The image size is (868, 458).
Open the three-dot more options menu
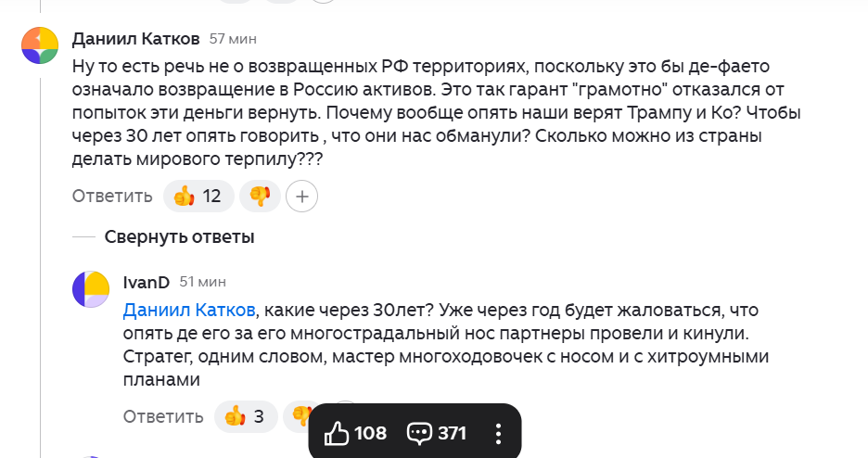coord(498,433)
